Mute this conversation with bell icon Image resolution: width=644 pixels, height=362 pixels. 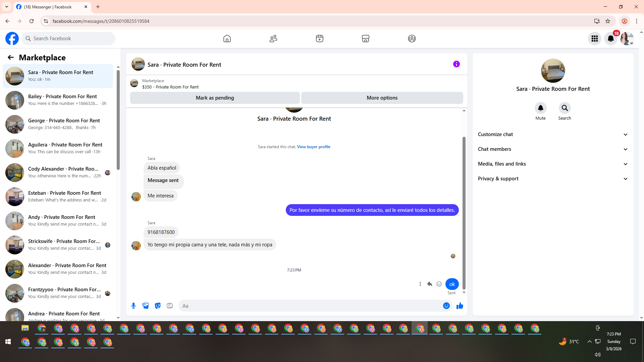[540, 108]
